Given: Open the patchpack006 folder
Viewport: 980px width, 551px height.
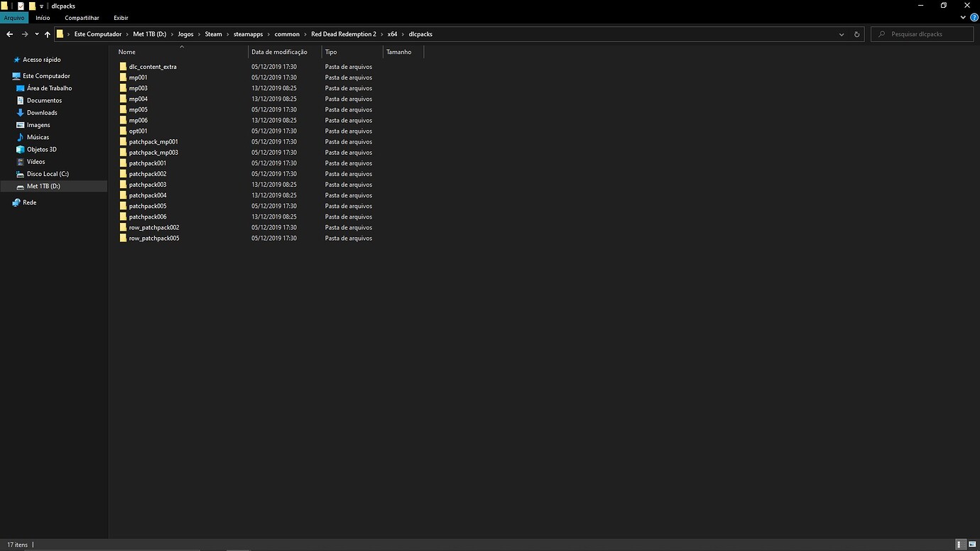Looking at the screenshot, I should [147, 217].
